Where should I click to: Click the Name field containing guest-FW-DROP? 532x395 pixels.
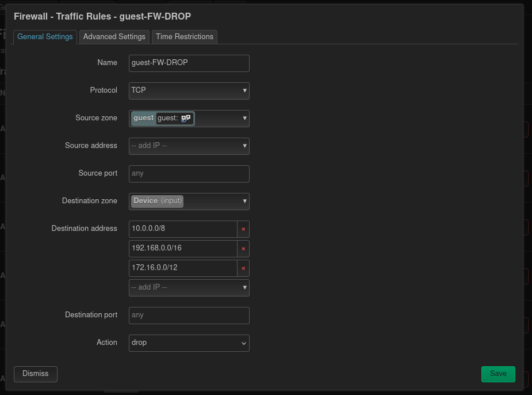(189, 63)
